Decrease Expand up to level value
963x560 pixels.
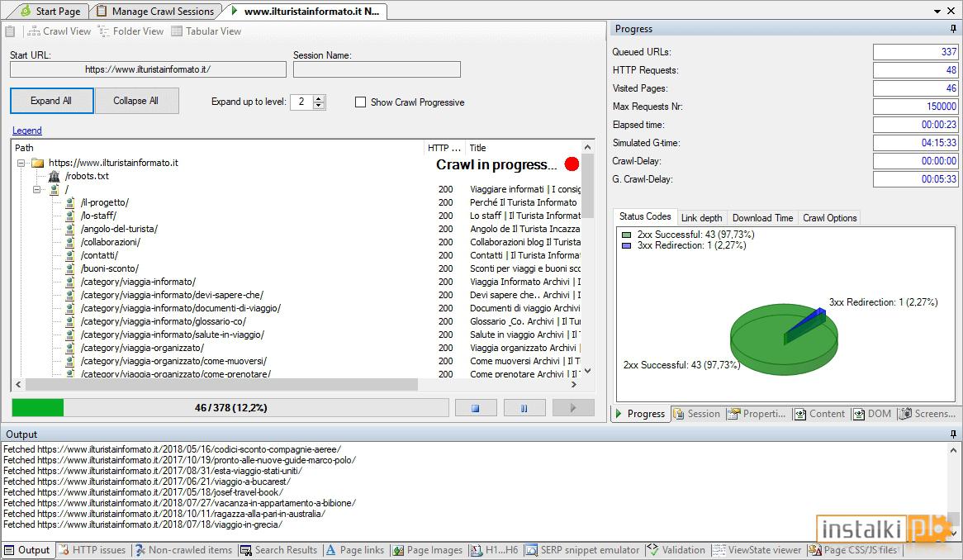tap(319, 106)
